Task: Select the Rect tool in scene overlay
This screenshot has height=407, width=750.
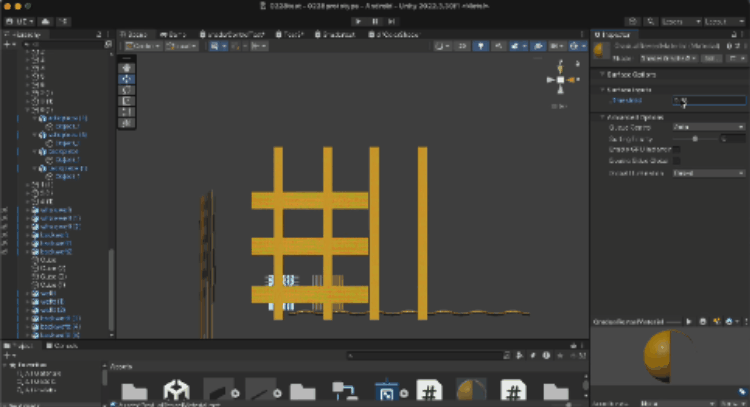Action: coord(127,112)
